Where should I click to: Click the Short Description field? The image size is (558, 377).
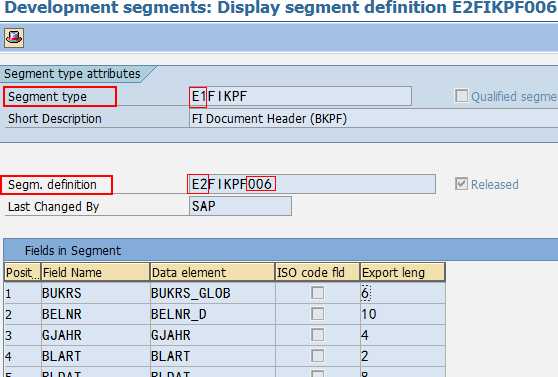[x=374, y=119]
